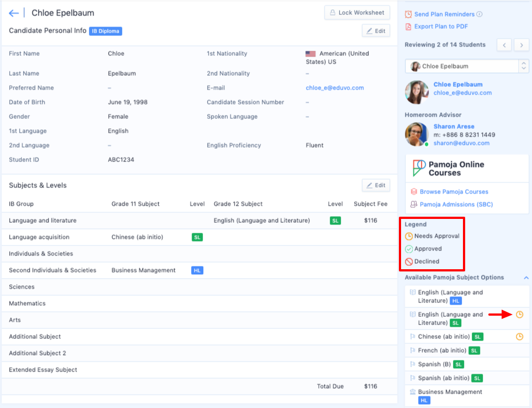Edit the Subjects & Levels section
Viewport: 532px width, 408px height.
click(376, 185)
